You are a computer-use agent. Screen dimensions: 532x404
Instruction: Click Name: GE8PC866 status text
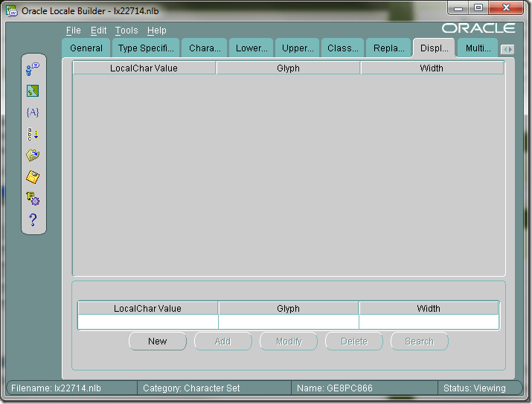pos(335,388)
